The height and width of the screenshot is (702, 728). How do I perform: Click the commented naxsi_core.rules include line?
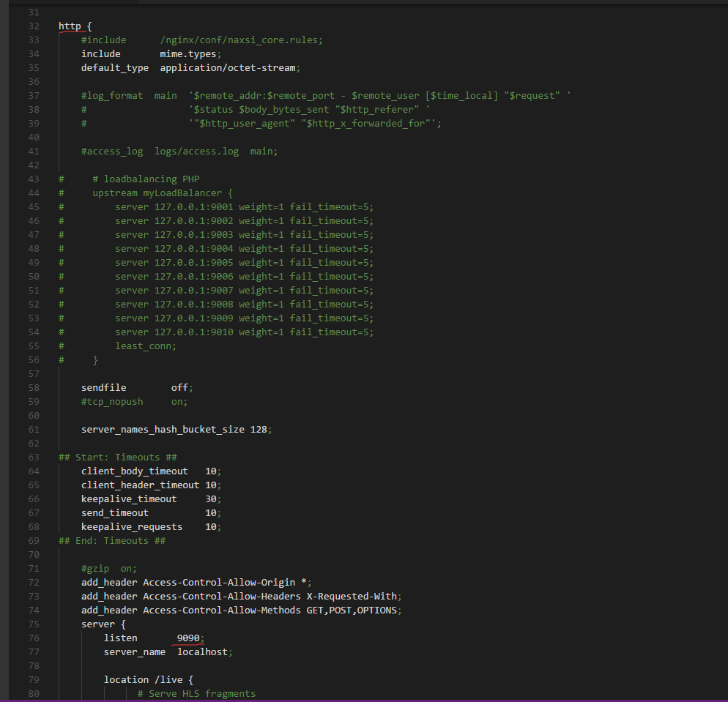pyautogui.click(x=202, y=40)
